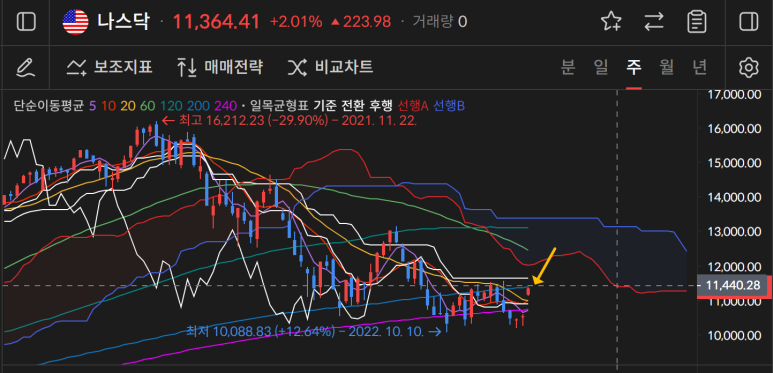Viewport: 773px width, 373px height.
Task: Toggle the left sidebar panel icon
Action: (26, 22)
